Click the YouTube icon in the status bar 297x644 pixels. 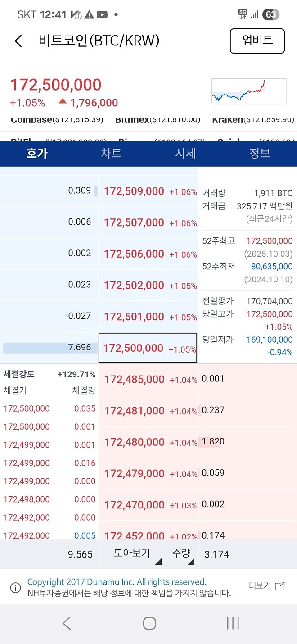pos(103,14)
